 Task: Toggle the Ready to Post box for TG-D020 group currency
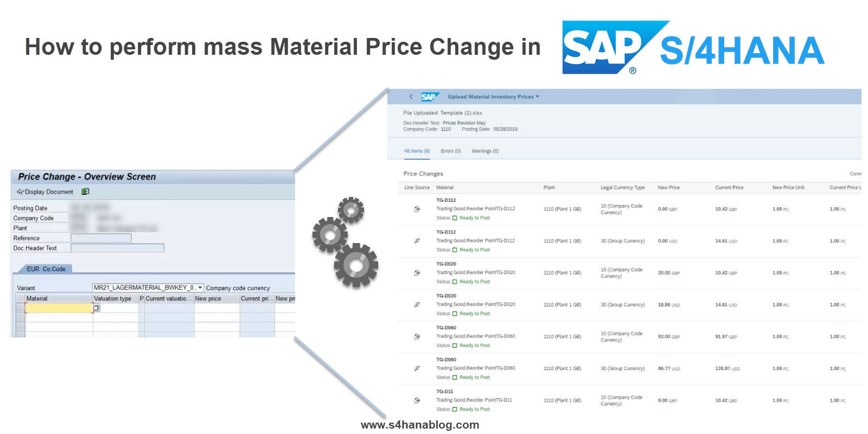(x=455, y=314)
